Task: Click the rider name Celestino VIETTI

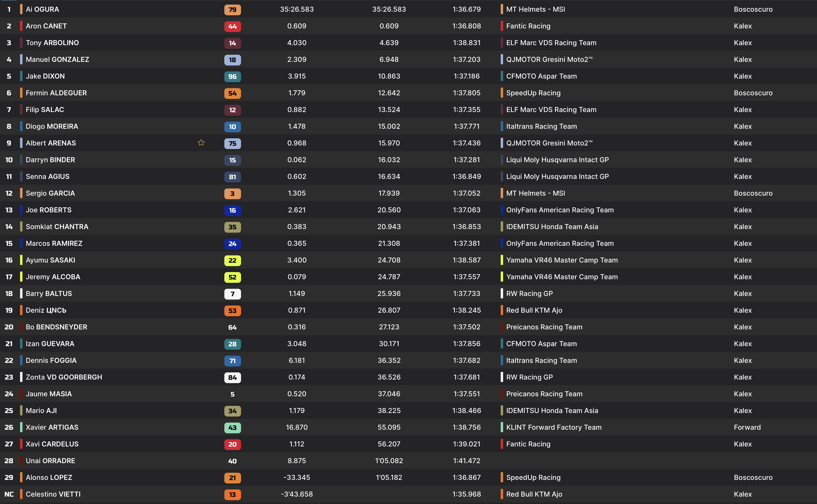Action: tap(53, 494)
